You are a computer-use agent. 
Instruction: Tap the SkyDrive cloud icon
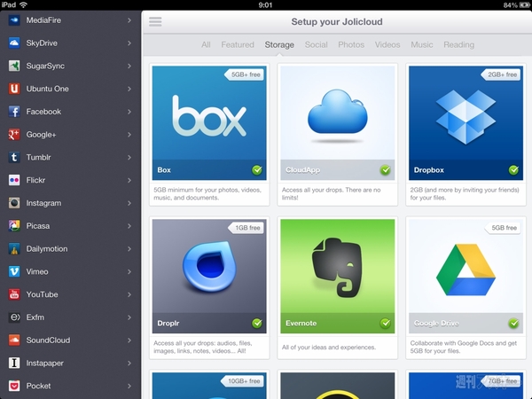tap(14, 43)
